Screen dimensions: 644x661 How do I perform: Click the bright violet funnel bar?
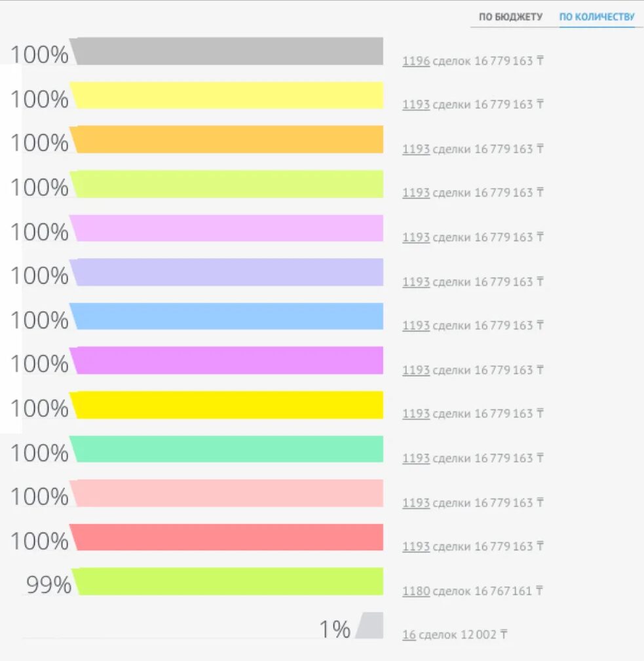click(228, 360)
